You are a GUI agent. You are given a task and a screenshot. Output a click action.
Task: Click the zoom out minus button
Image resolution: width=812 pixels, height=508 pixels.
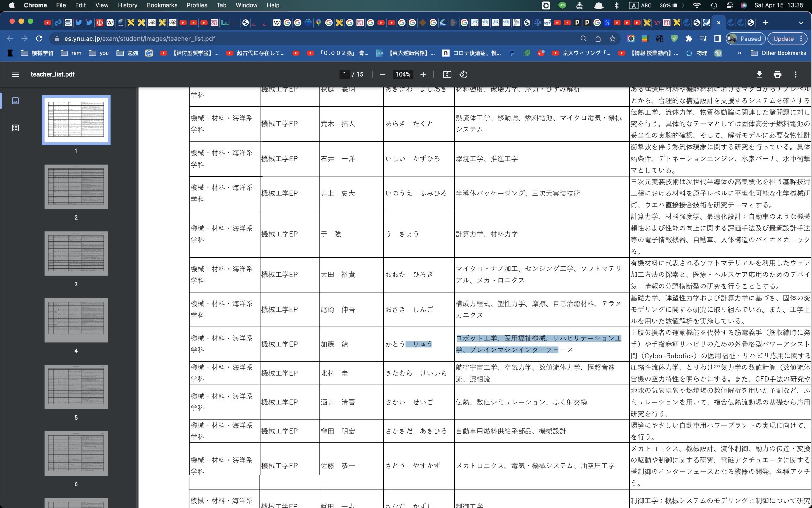[x=382, y=74]
